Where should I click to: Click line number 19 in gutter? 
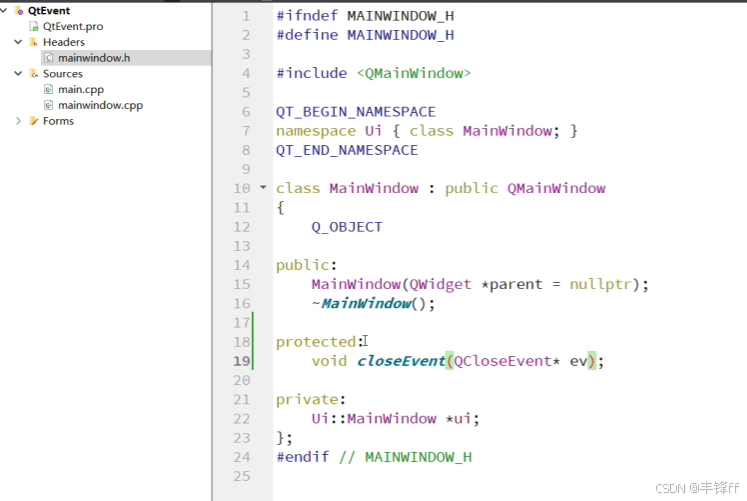(242, 361)
